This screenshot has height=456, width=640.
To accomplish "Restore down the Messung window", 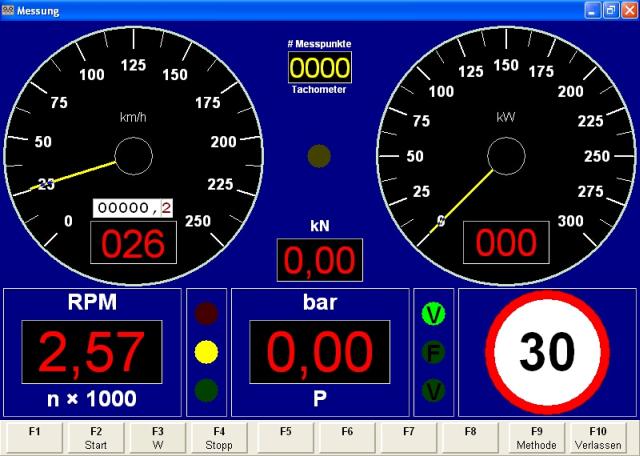I will pyautogui.click(x=611, y=10).
